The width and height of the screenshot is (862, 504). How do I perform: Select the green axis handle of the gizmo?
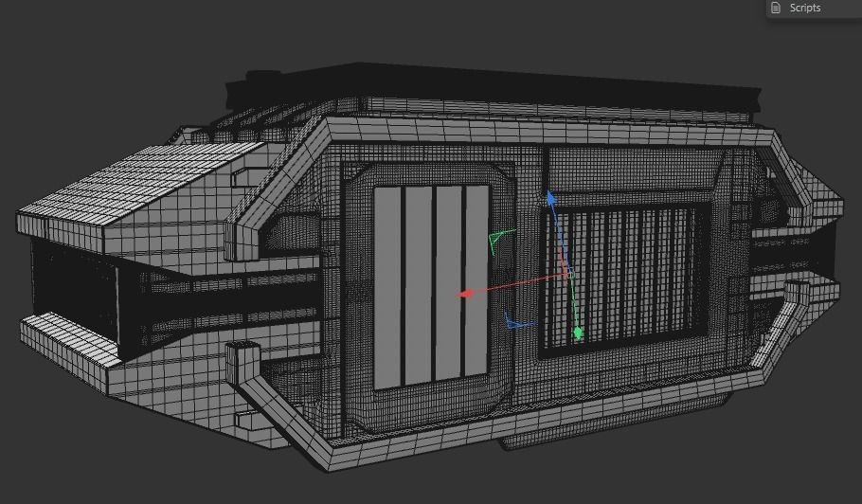578,333
